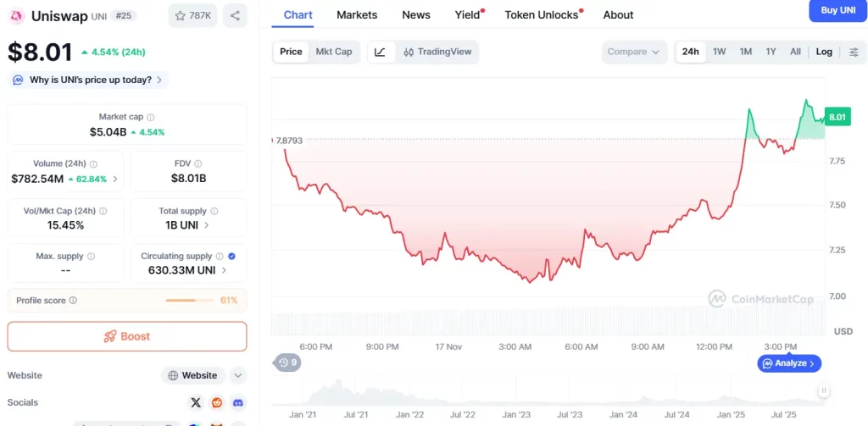Expand Volume (24h) details chevron
This screenshot has width=868, height=426.
115,179
